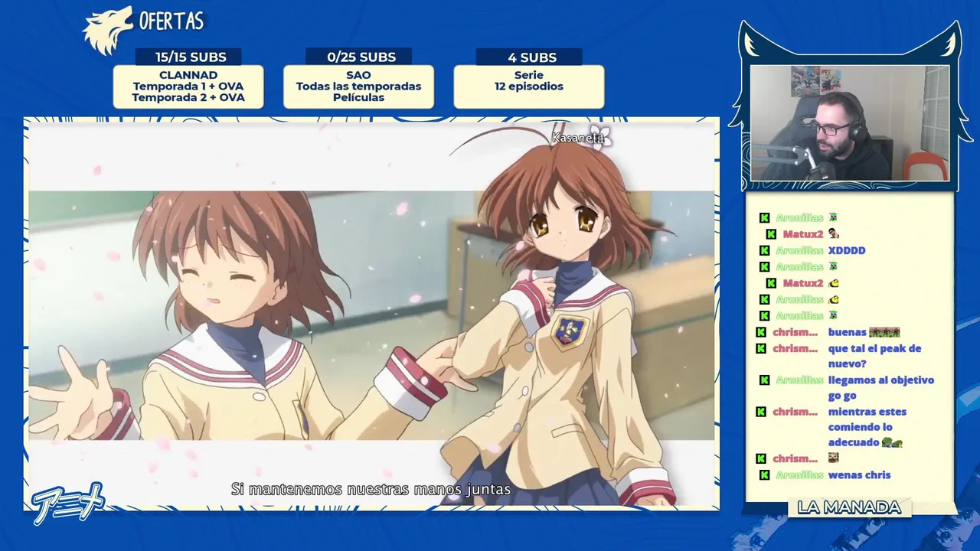Click the streamer webcam feed
This screenshot has width=980, height=551.
[x=850, y=123]
